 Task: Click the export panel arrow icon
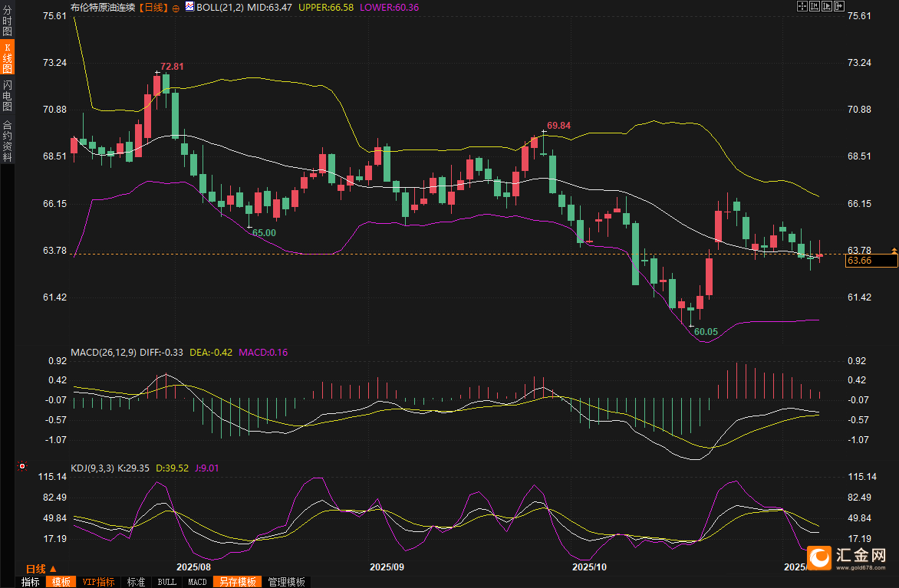(839, 6)
